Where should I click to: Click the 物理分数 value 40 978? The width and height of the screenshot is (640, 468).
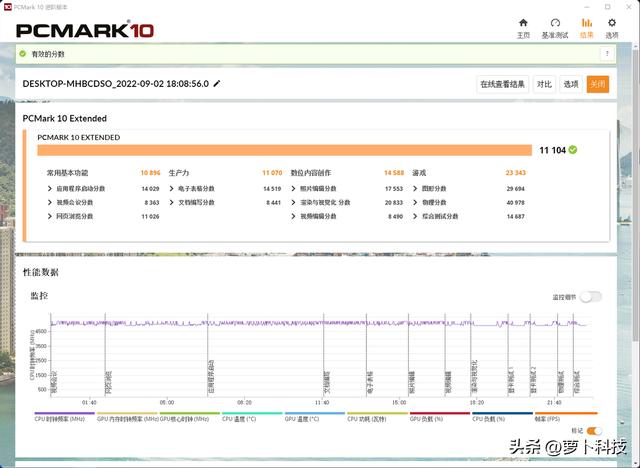coord(516,202)
